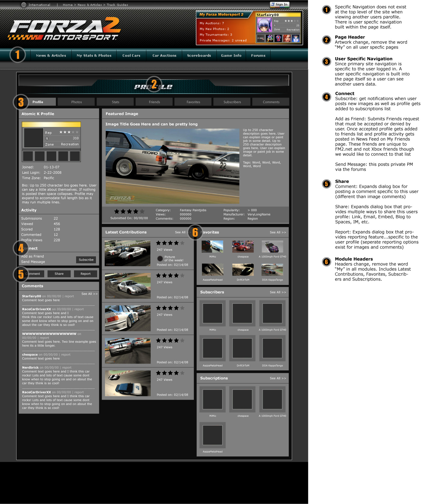Open the fifth contribution thumbnail of the blue GT car
The image size is (422, 504).
pos(128,383)
